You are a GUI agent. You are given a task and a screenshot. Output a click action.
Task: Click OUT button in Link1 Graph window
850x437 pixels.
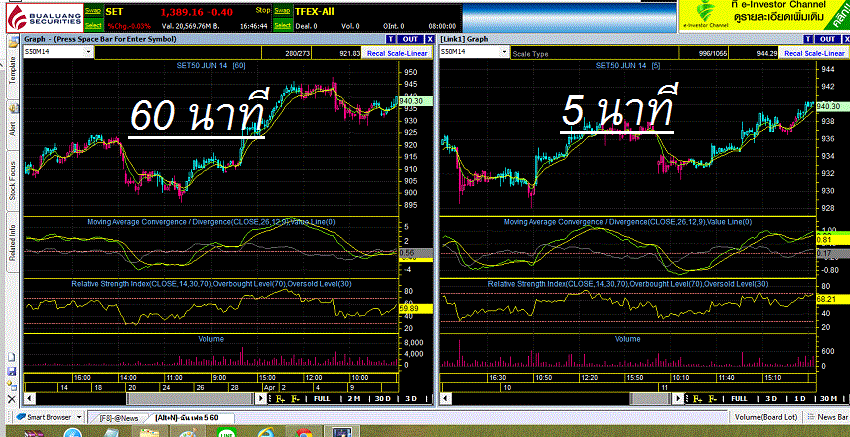click(828, 39)
